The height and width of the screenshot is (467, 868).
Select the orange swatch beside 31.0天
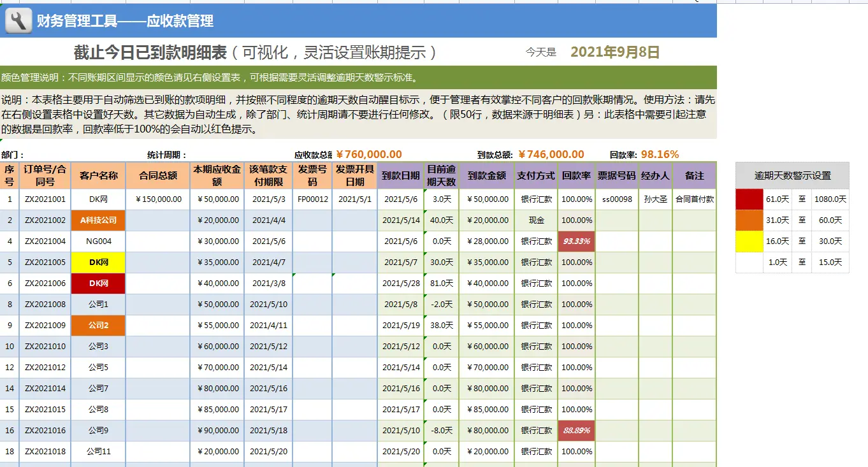pos(749,220)
